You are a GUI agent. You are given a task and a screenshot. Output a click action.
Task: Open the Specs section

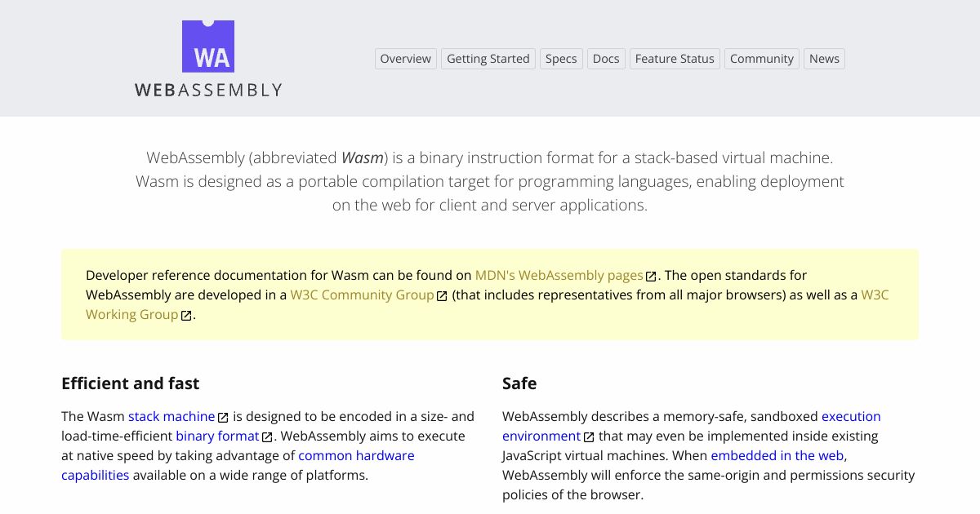[561, 59]
